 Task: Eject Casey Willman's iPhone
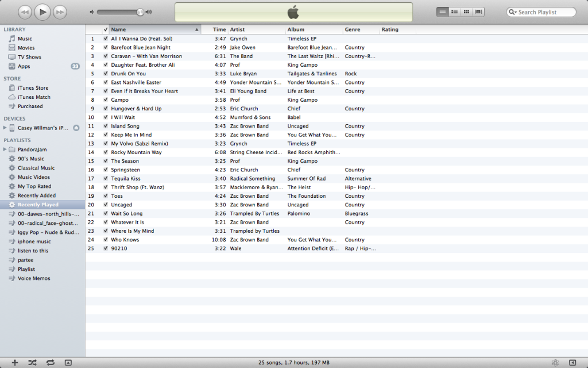[76, 128]
